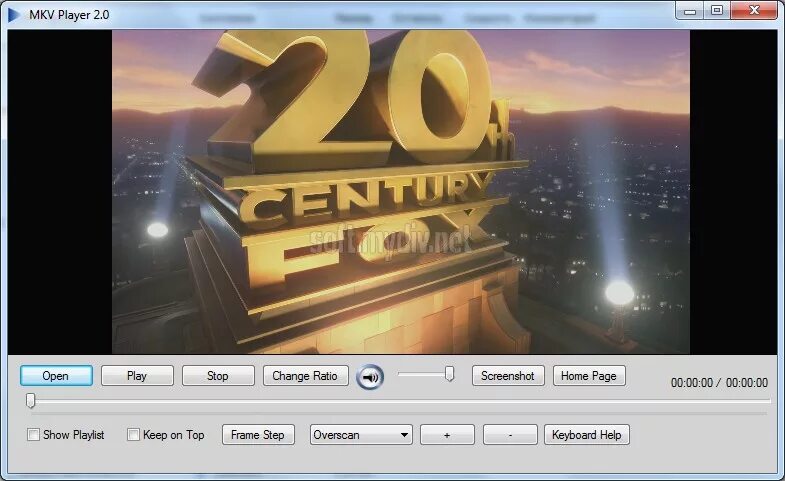
Task: Mute audio with the speaker icon
Action: coord(370,377)
